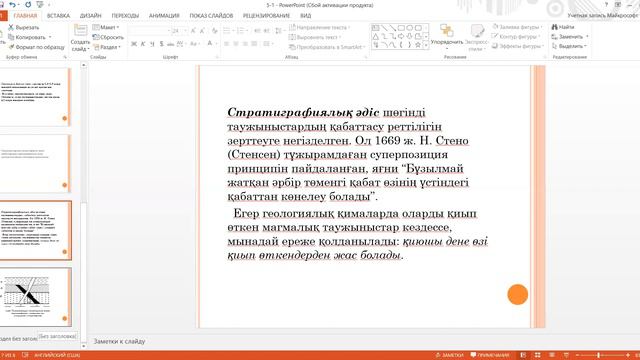Open Контур фигуры (Shape Outline) dropdown
The image size is (640, 360).
click(517, 36)
